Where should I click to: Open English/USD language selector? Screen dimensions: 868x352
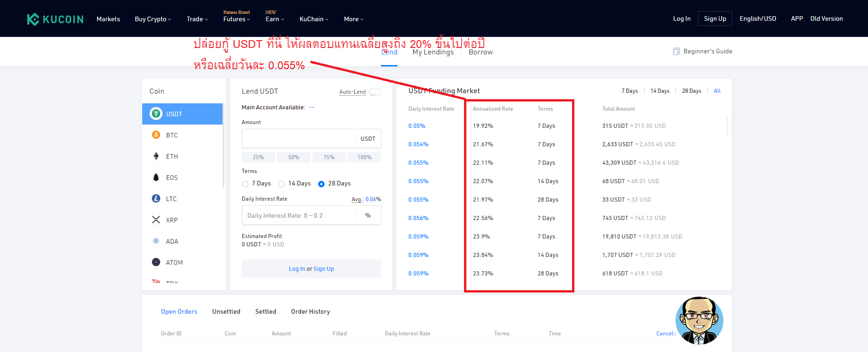point(758,18)
